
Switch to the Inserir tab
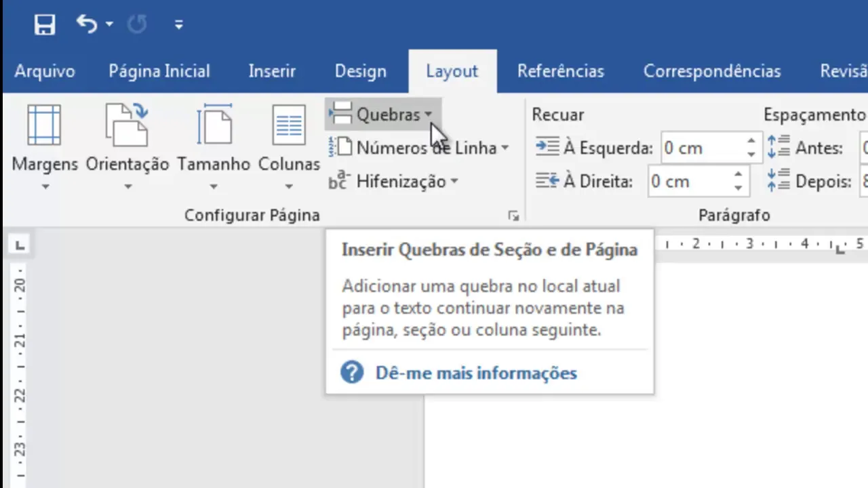tap(272, 71)
